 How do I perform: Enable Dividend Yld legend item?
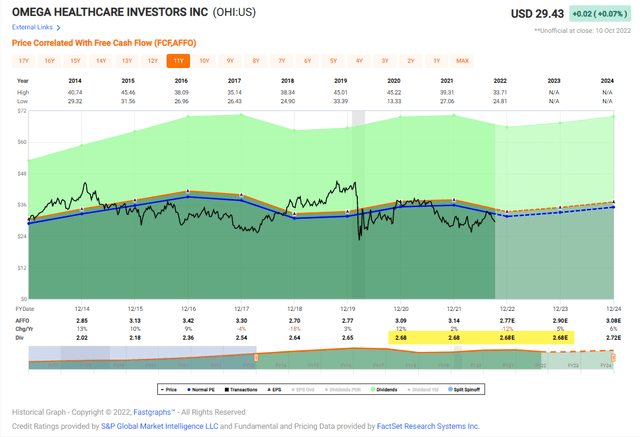pyautogui.click(x=423, y=390)
